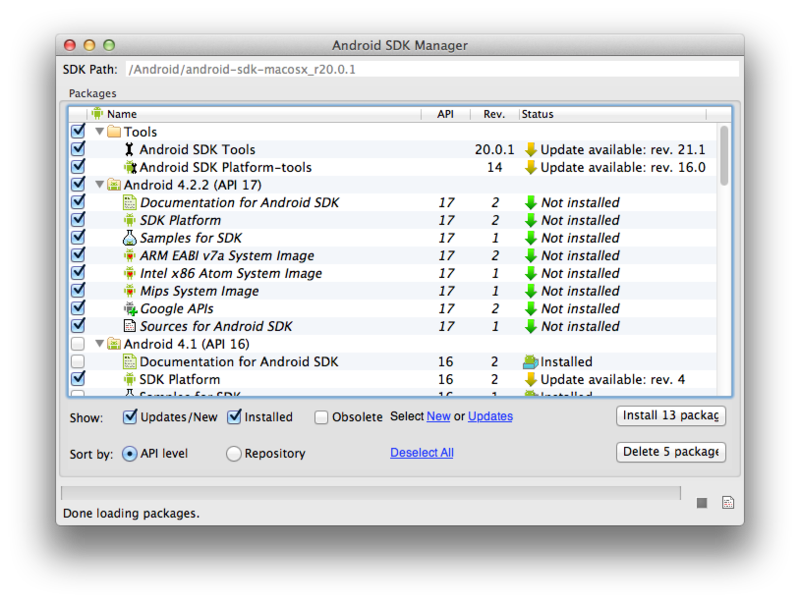Click the Intel x86 Atom System Image icon

click(130, 273)
